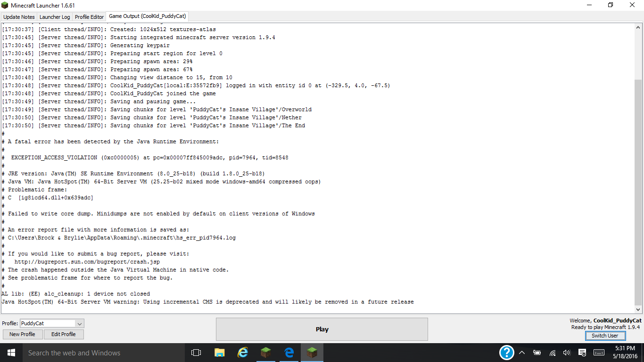The width and height of the screenshot is (644, 362).
Task: Open the volume speaker icon
Action: [567, 353]
